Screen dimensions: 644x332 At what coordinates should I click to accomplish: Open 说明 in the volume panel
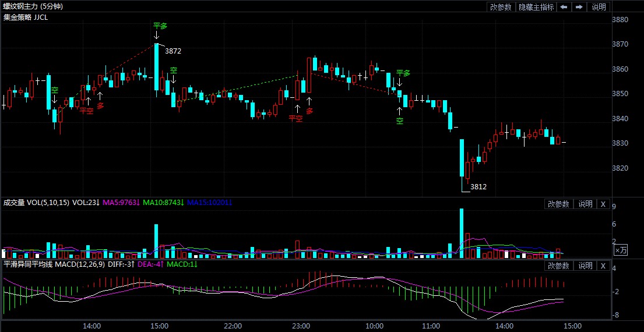pos(585,204)
